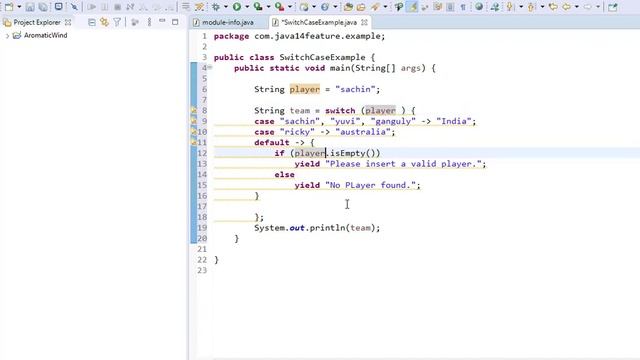Click the New Java Package icon

(x=304, y=7)
